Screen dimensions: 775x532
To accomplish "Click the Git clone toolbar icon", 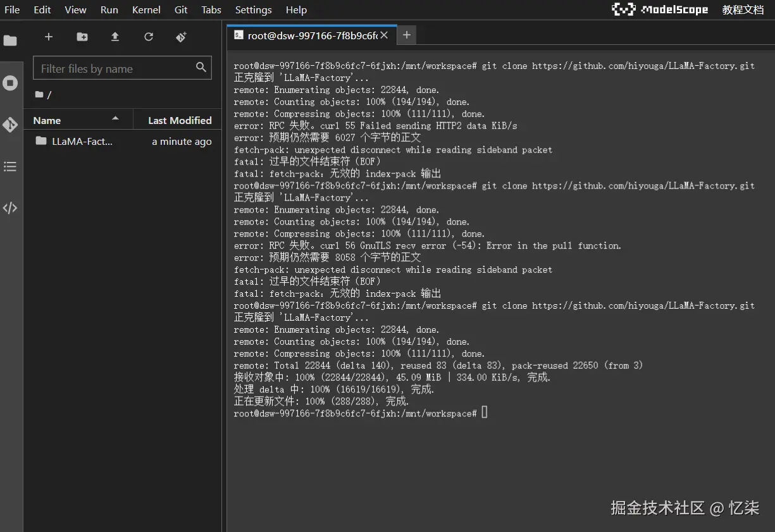I will [x=182, y=37].
